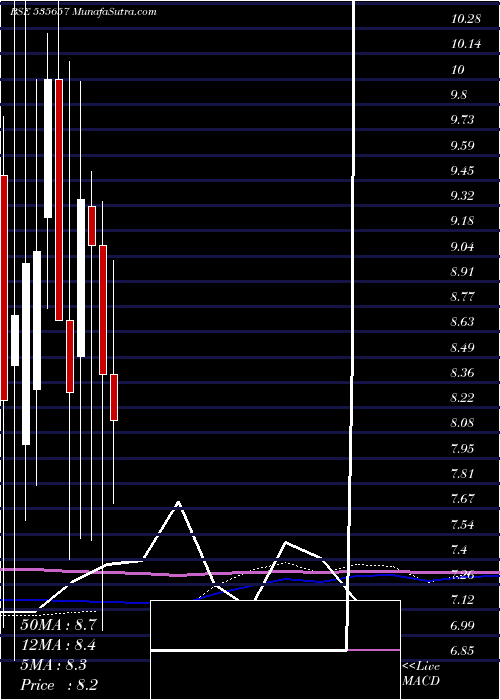The height and width of the screenshot is (700, 500).
Task: Click the tallest white candlestick body near 10
Action: pyautogui.click(x=48, y=148)
